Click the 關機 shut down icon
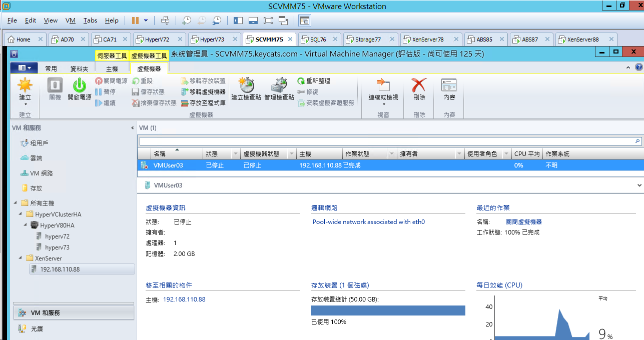Screen dimensions: 644x340 [55, 85]
